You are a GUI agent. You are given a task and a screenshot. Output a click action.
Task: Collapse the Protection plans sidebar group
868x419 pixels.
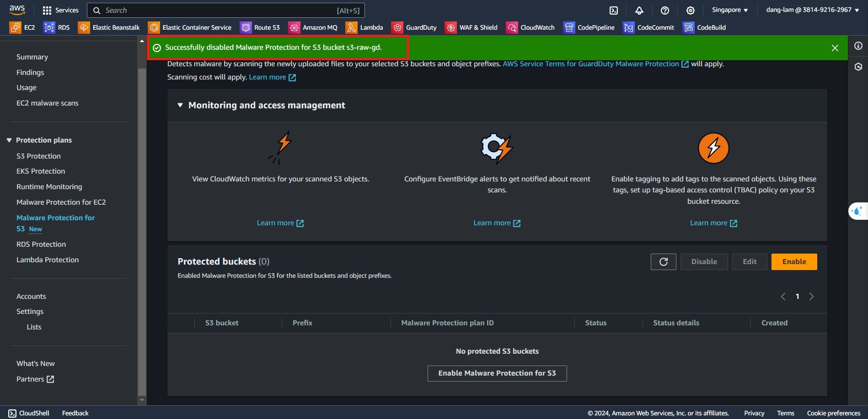pos(9,140)
